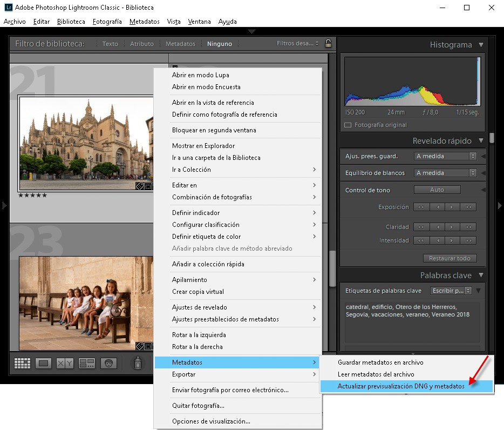Toggle the filter lock padlock icon

(x=328, y=43)
